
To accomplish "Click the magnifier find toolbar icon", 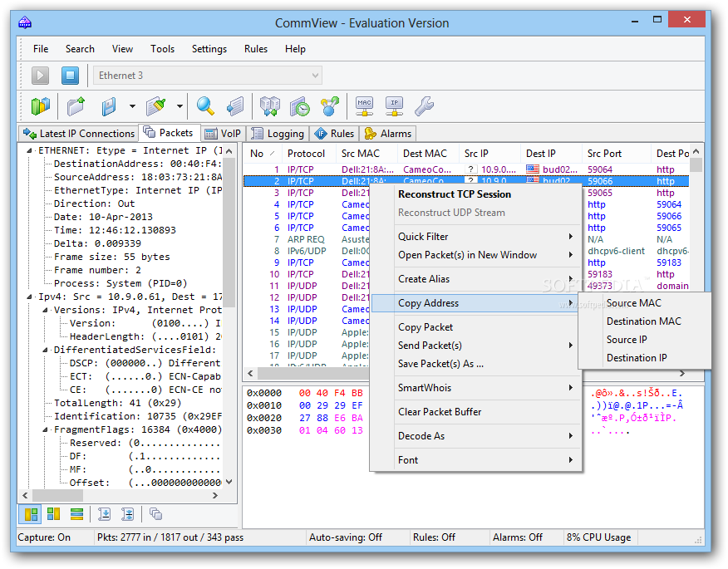I will pos(205,106).
